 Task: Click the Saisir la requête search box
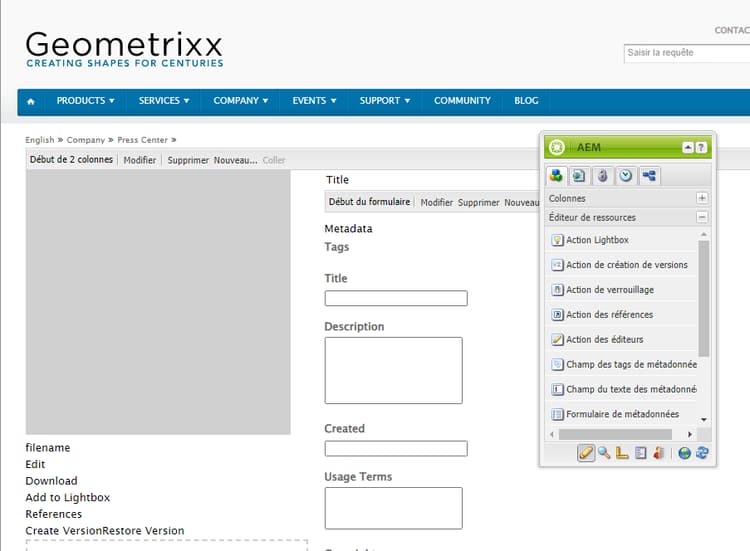(687, 53)
